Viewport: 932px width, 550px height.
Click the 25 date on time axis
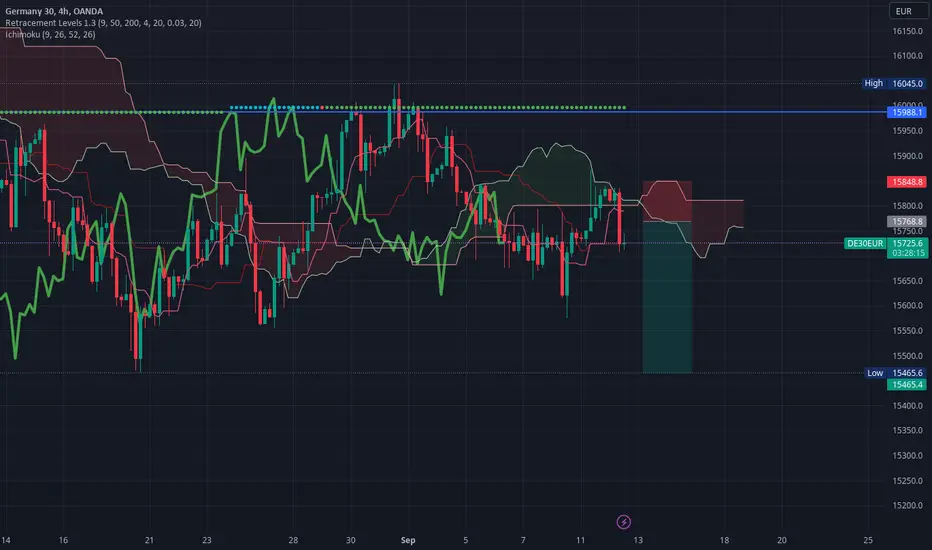pos(868,540)
